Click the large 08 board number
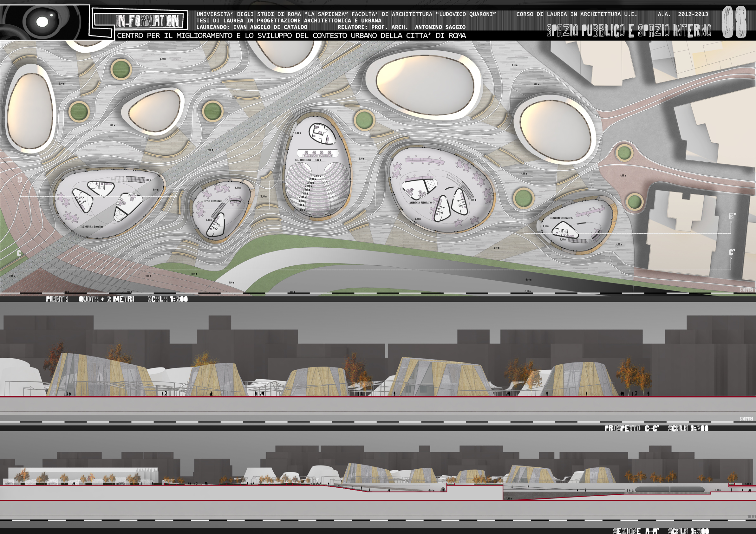The image size is (756, 534). click(734, 23)
